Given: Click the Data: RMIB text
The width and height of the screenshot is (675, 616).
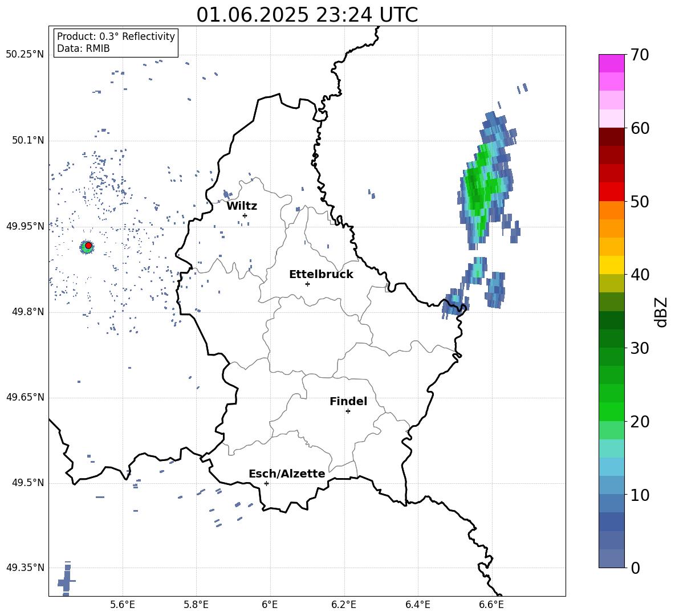Looking at the screenshot, I should point(83,48).
